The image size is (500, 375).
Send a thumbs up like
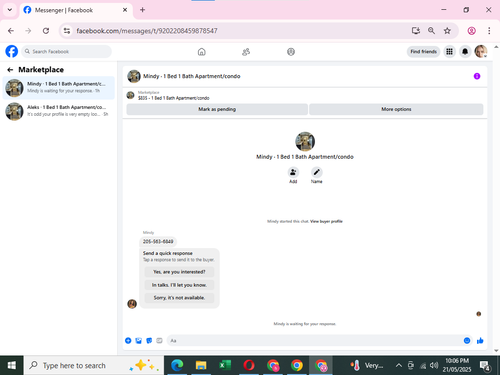[480, 340]
